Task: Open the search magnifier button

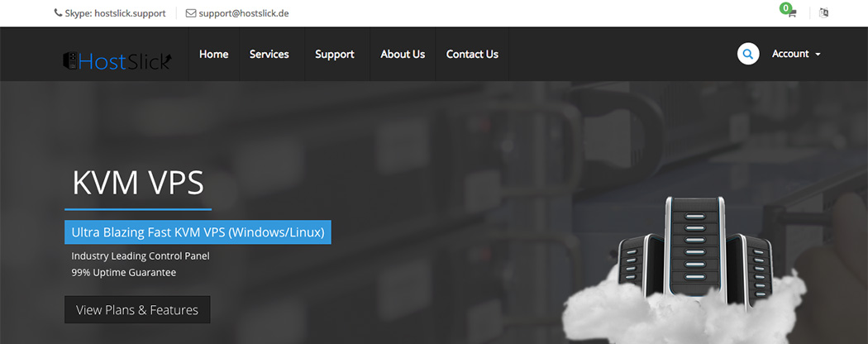Action: [x=748, y=54]
